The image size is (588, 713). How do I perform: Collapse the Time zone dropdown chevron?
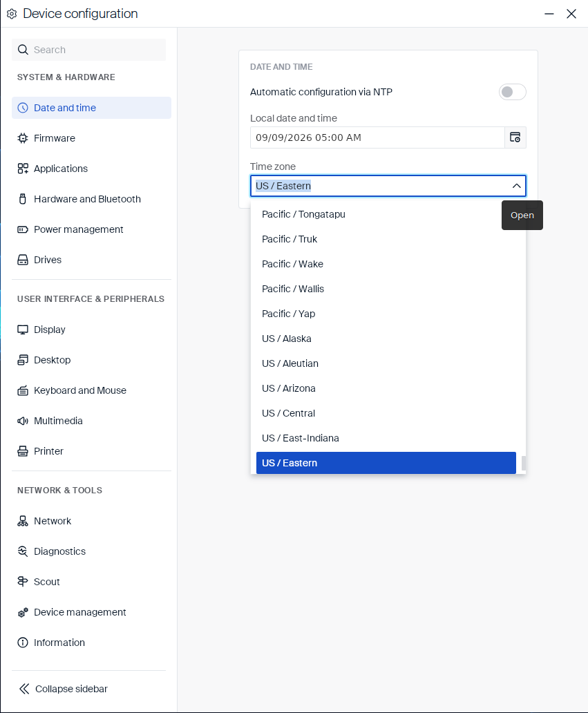[517, 186]
